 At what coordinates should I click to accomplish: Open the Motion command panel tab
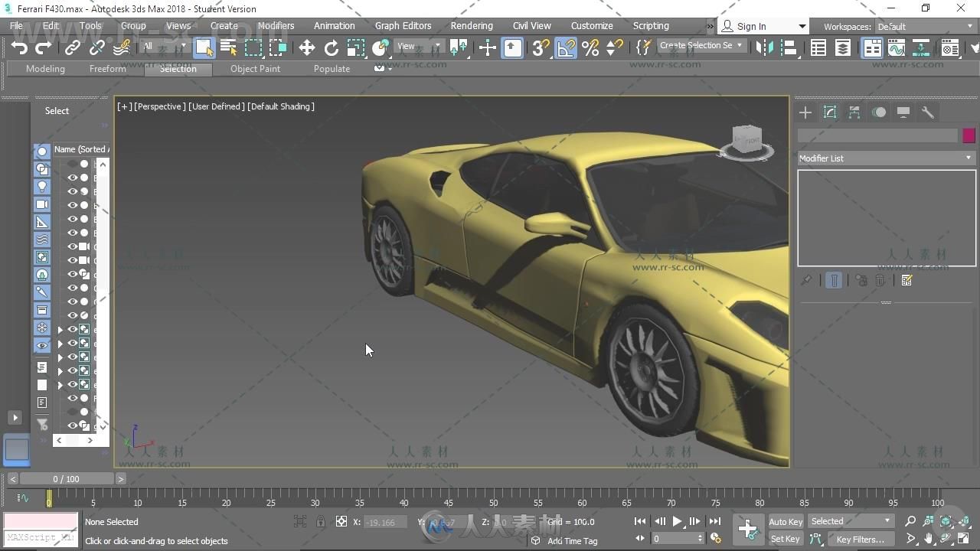click(x=879, y=112)
